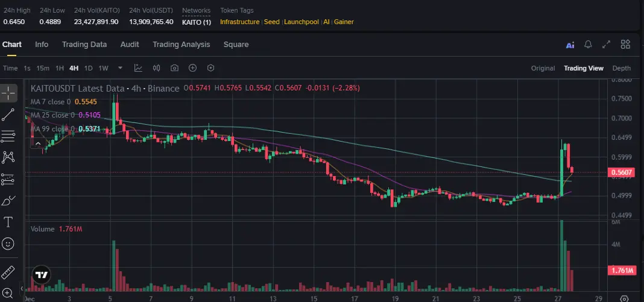
Task: Select the trend line drawing tool
Action: point(8,115)
